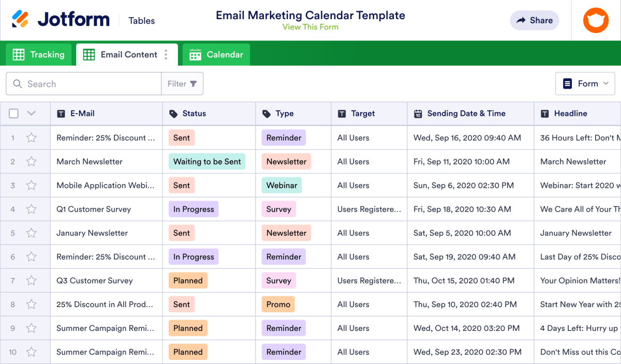Open the View This Form link

tap(310, 27)
